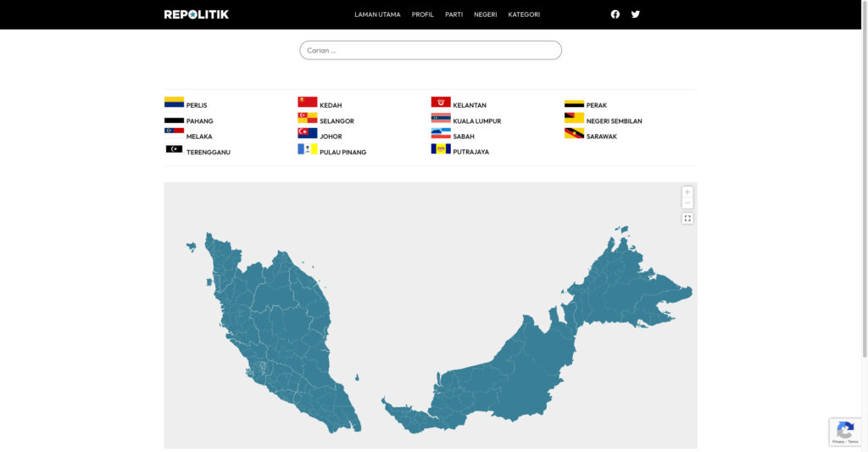Zoom in on the map
This screenshot has height=452, width=868.
687,193
